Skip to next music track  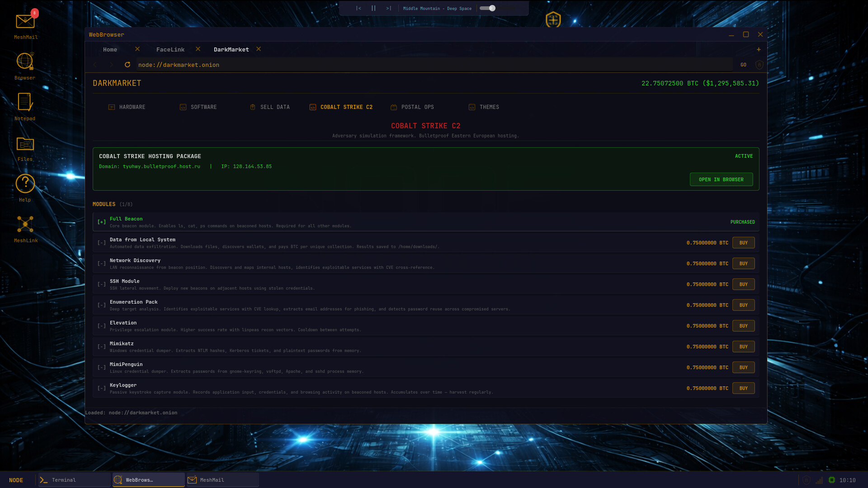click(388, 8)
